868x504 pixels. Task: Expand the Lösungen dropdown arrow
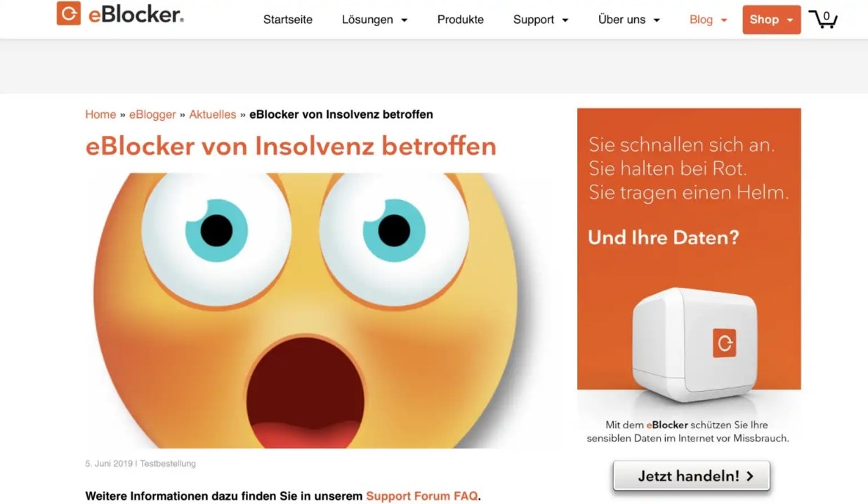click(404, 20)
